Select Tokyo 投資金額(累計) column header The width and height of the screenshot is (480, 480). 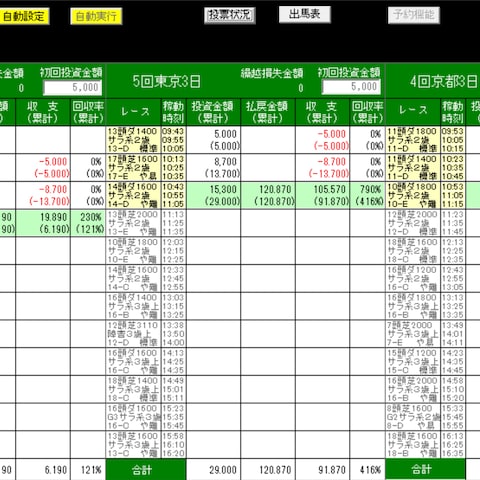pyautogui.click(x=214, y=112)
